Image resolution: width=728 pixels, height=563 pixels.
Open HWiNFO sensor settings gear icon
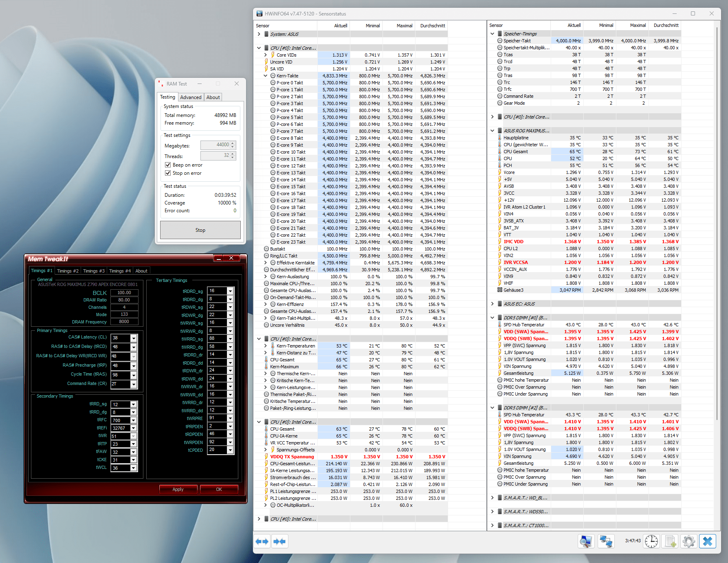[x=689, y=541]
